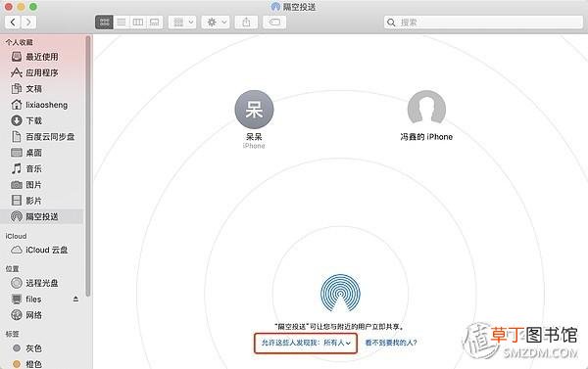
Task: Switch to column view in toolbar
Action: tap(137, 23)
